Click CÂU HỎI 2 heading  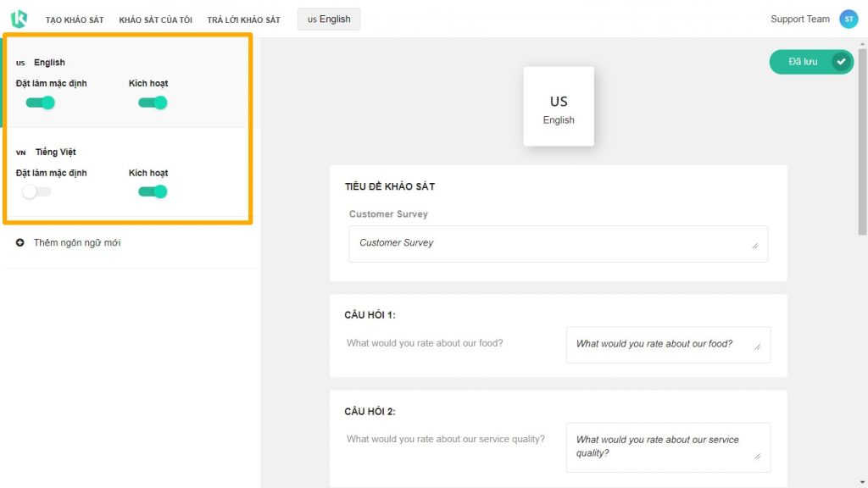tap(370, 411)
